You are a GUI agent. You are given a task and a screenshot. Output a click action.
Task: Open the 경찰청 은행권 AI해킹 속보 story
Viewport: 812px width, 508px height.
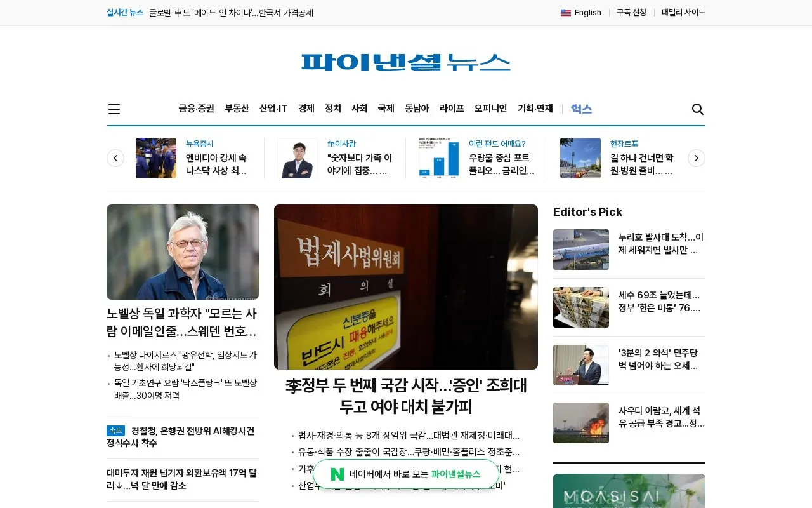[183, 437]
